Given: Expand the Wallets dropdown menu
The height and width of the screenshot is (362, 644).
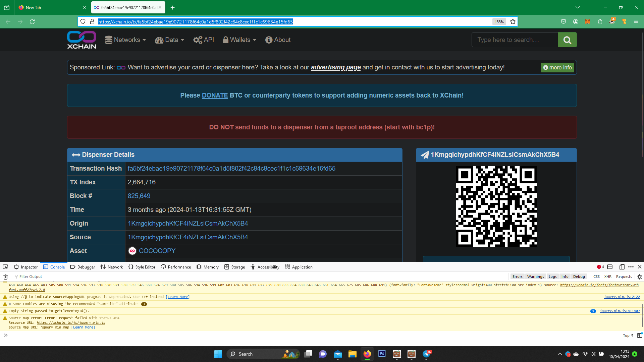Looking at the screenshot, I should click(239, 40).
